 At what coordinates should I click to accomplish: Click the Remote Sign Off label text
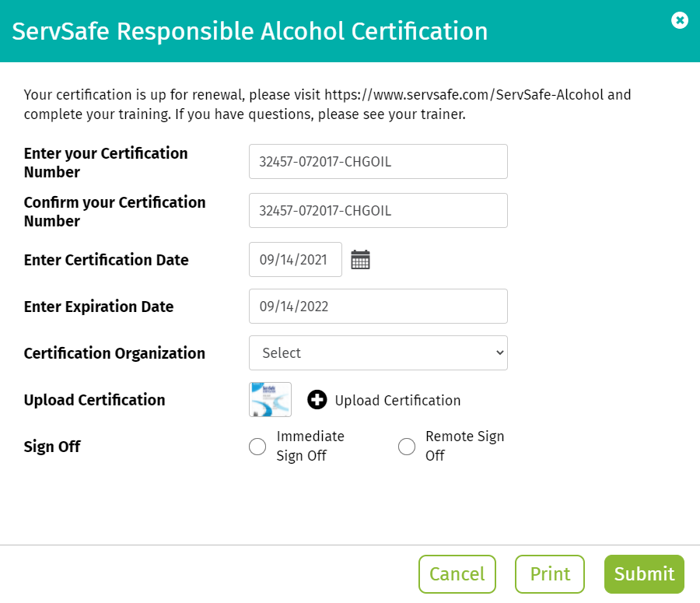pyautogui.click(x=465, y=446)
